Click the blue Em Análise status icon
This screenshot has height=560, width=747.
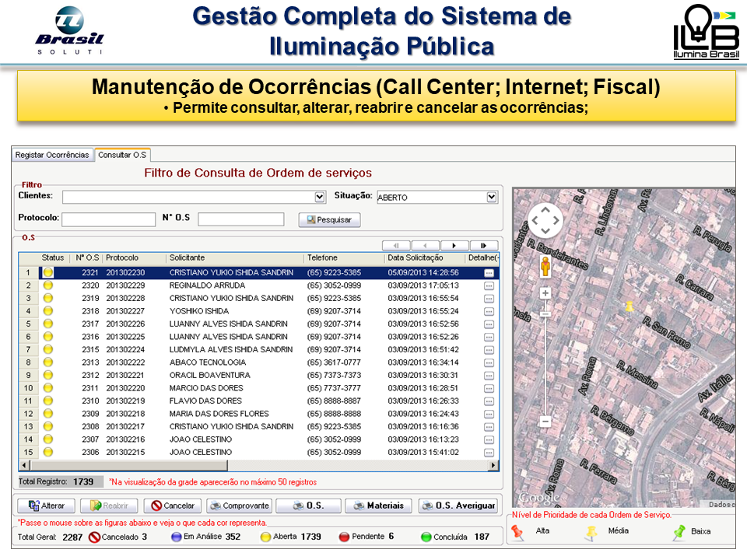[177, 537]
